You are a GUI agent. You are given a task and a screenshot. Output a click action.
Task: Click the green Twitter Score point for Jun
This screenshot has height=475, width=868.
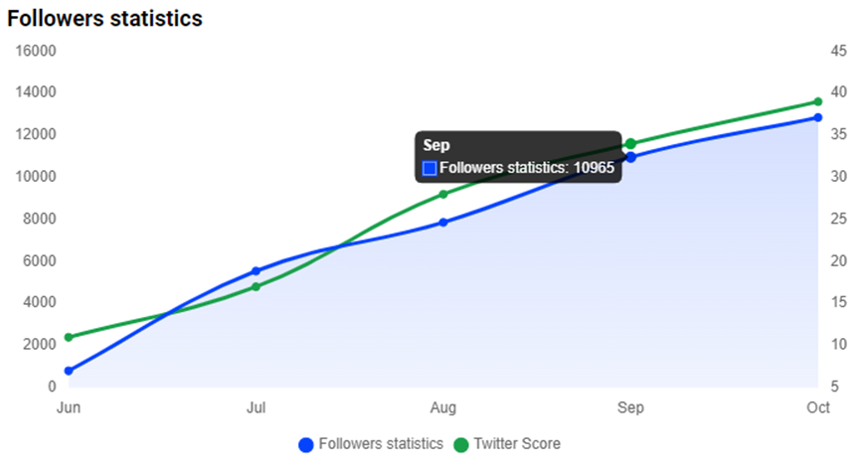tap(69, 337)
